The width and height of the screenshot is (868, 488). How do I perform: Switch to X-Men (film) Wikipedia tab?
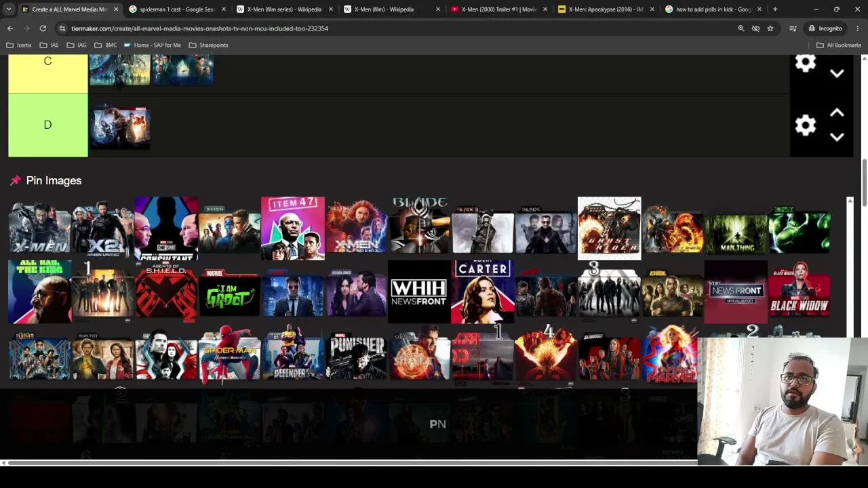click(x=391, y=9)
